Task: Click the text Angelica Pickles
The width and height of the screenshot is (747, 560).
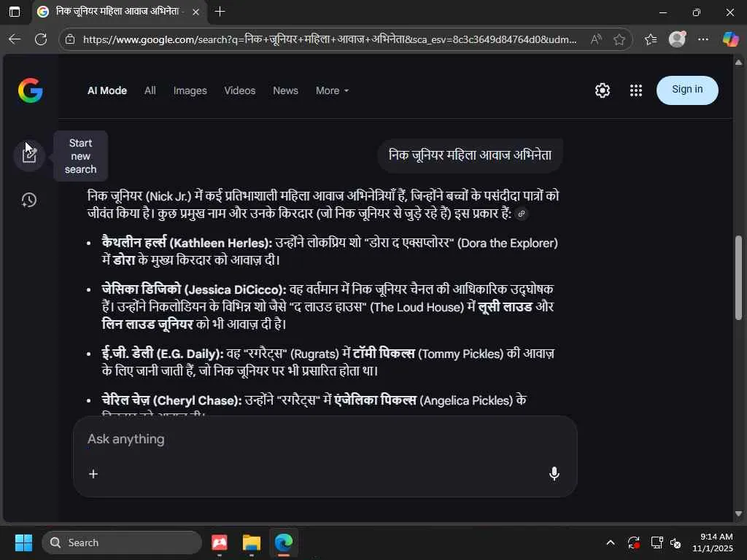Action: point(468,400)
